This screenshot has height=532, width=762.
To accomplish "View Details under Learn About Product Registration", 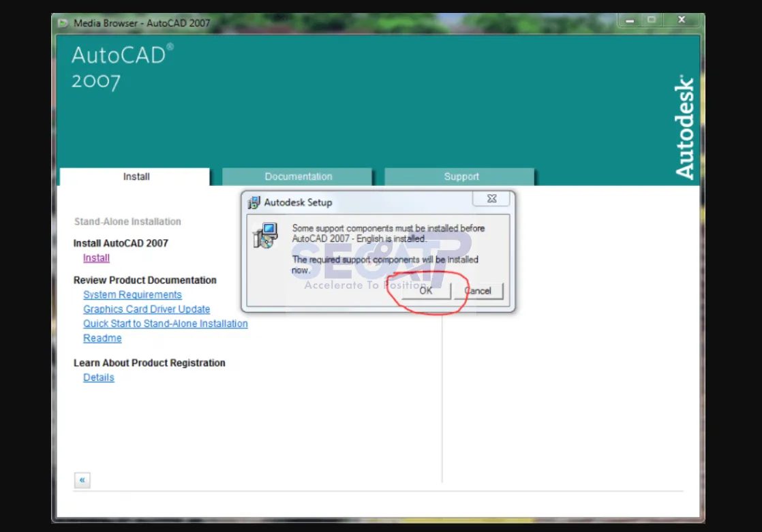I will point(98,377).
